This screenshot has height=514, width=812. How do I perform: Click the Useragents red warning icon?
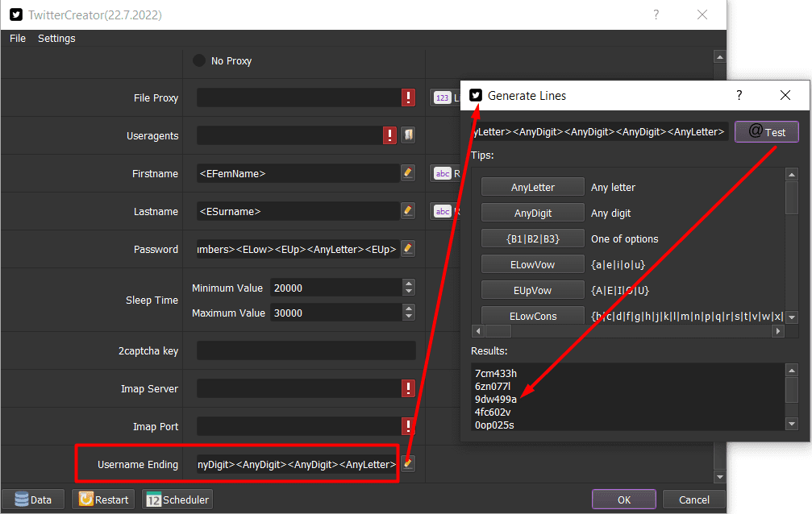tap(389, 135)
